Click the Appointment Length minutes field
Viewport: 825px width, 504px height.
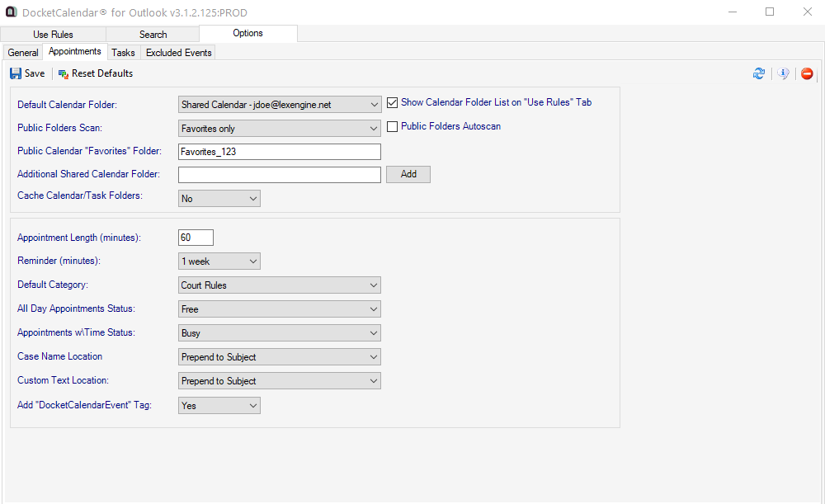pos(196,238)
